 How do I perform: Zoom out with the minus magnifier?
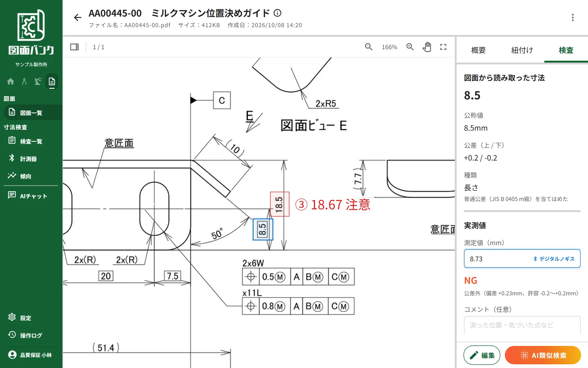369,47
